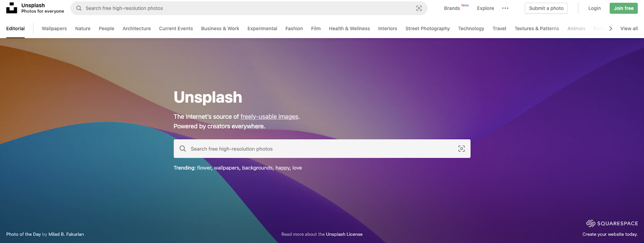Click the Login link
The image size is (644, 243).
(x=594, y=8)
